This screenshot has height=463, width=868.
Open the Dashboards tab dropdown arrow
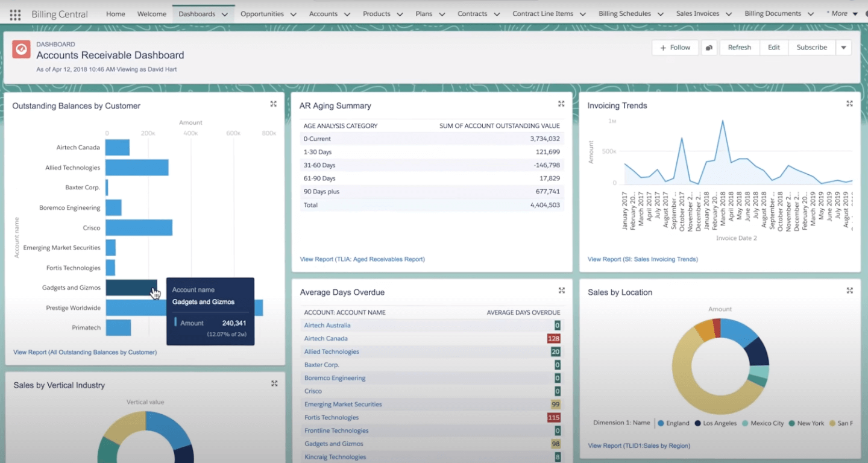225,14
